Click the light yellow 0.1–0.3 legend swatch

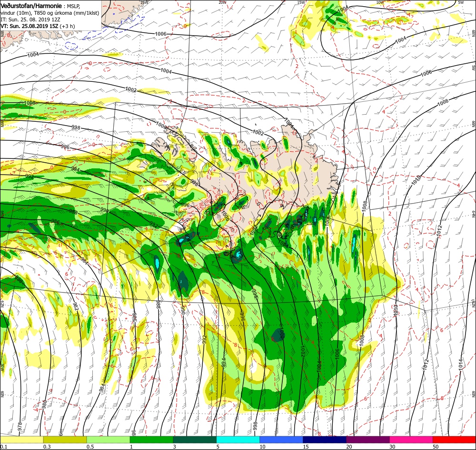(x=22, y=440)
